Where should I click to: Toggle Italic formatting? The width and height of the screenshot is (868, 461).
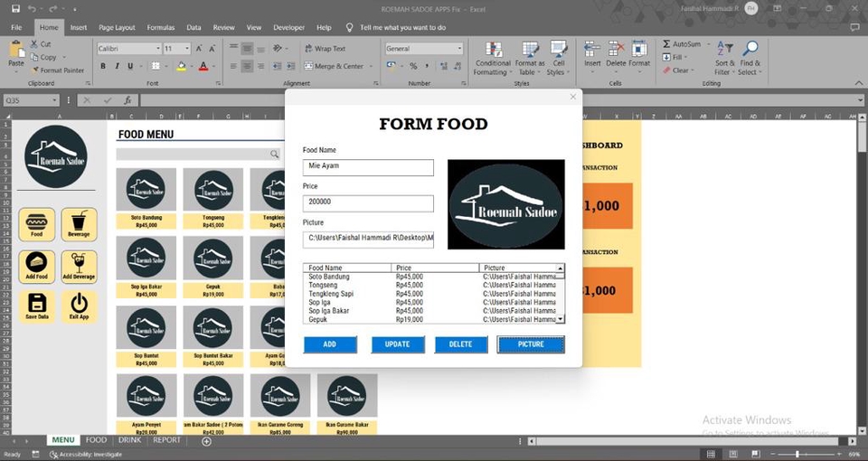(x=117, y=66)
